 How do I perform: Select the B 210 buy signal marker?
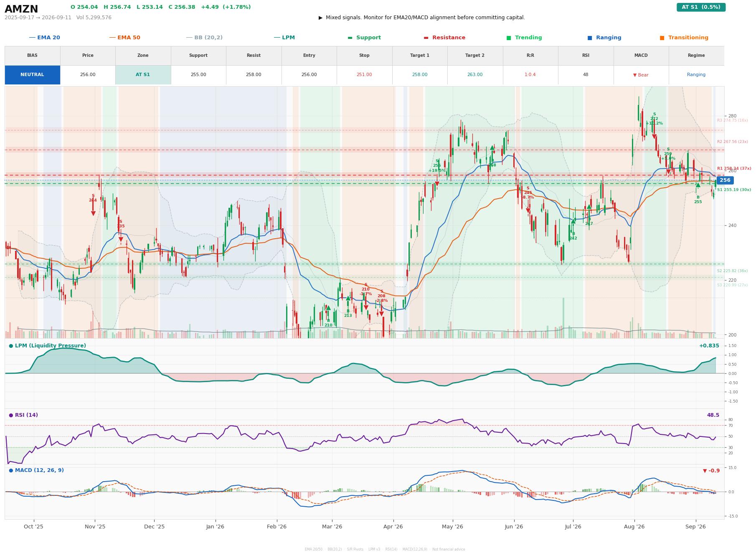pos(328,308)
